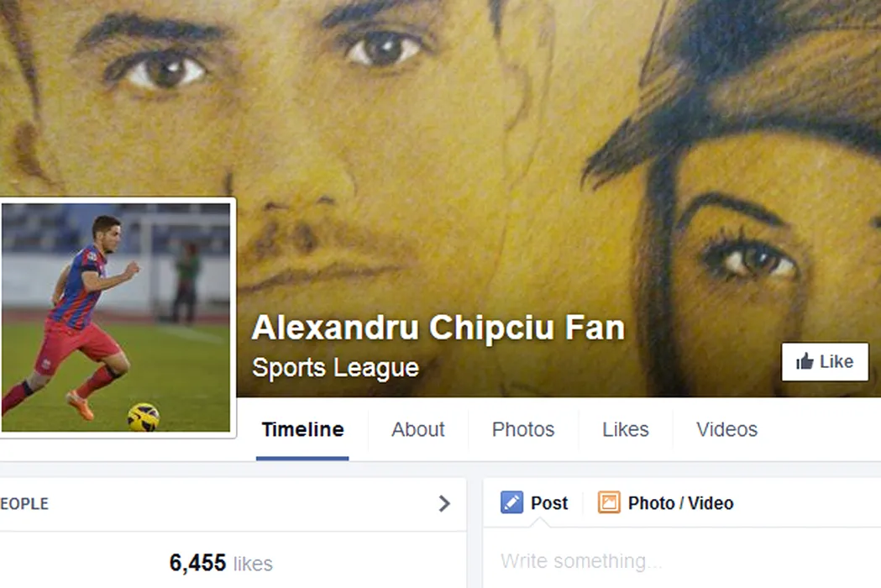Image resolution: width=881 pixels, height=588 pixels.
Task: Click the Sports League category link
Action: 335,368
